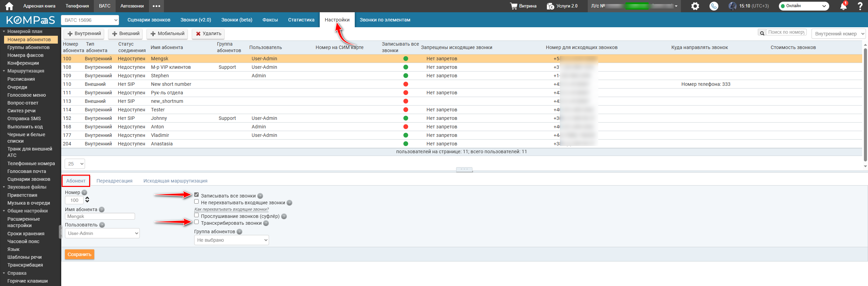Go to the home icon
This screenshot has height=286, width=868.
9,6
